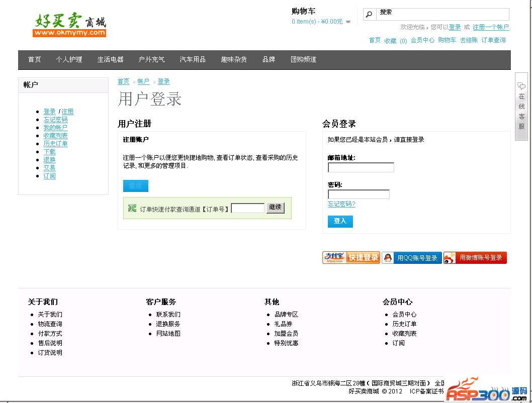This screenshot has width=532, height=403.
Task: Open 历史订单 in the account sidebar
Action: (55, 144)
